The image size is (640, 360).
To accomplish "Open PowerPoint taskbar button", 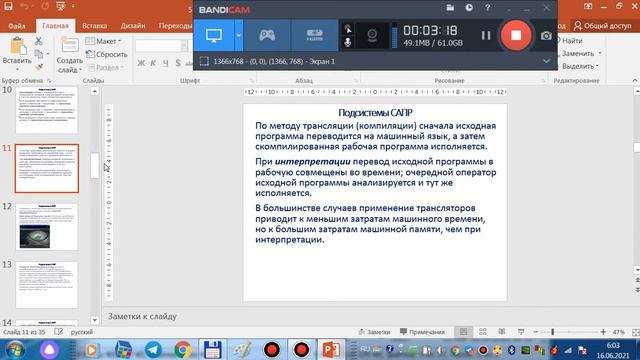I will [331, 350].
